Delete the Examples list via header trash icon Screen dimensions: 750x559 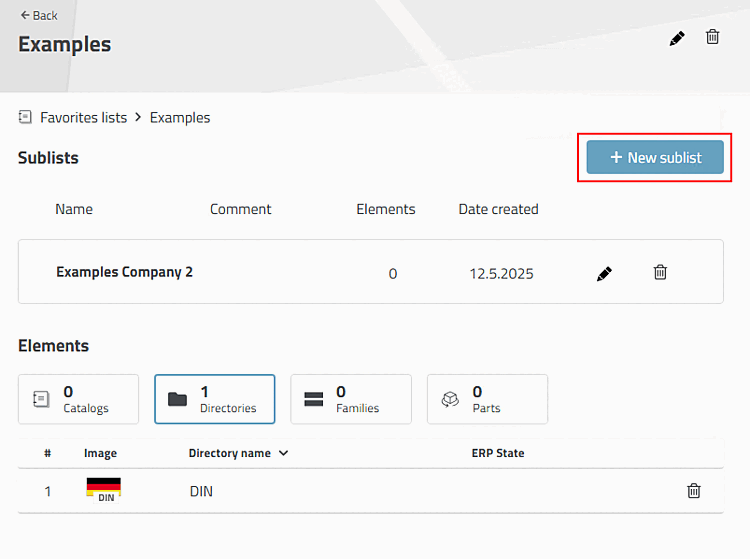(712, 37)
